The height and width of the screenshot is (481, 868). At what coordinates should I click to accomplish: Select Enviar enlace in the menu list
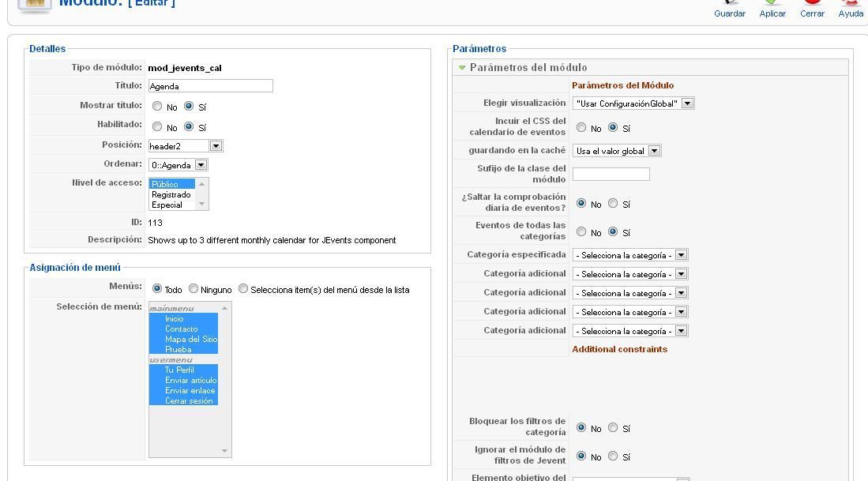click(x=183, y=390)
